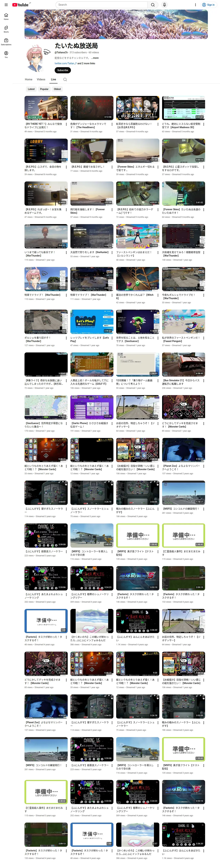Open options menu for 大和魂を見せてみろ video
Screen dimensions: 220x868
point(204,253)
